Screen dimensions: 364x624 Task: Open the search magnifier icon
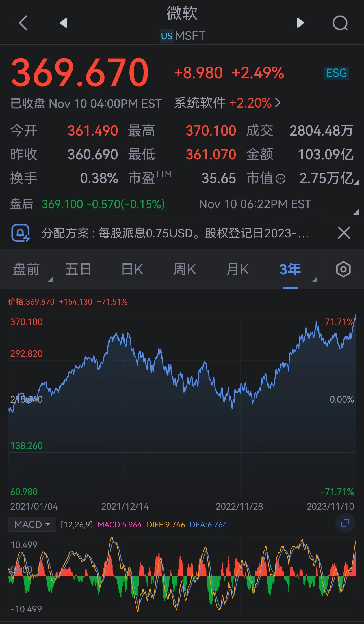(340, 23)
